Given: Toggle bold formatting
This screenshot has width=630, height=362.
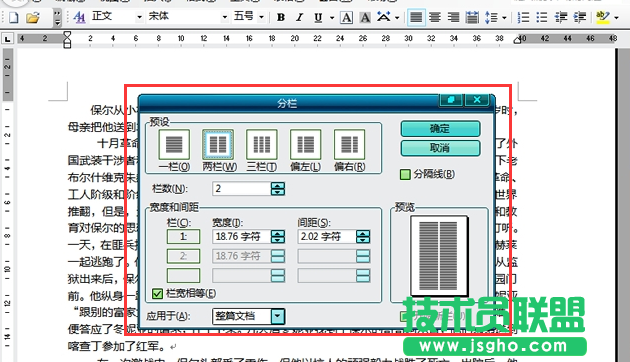Looking at the screenshot, I should point(281,17).
